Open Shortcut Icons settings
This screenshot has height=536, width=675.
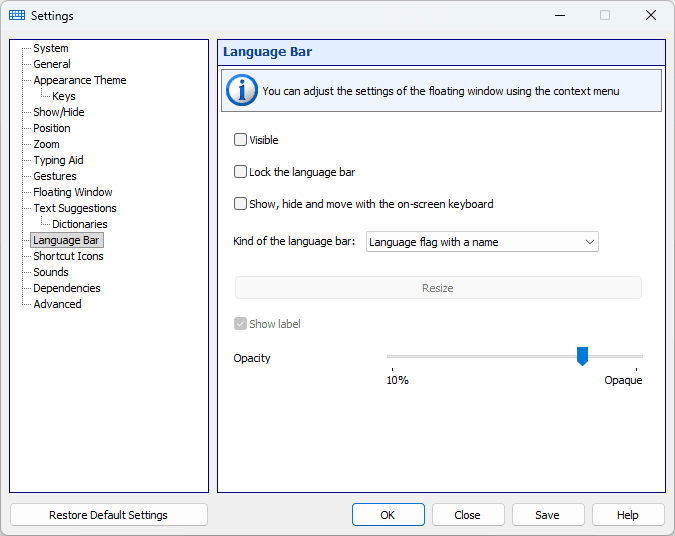coord(68,256)
